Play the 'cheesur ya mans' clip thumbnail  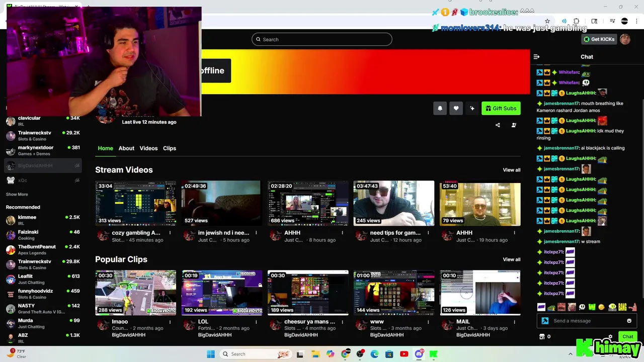point(308,293)
